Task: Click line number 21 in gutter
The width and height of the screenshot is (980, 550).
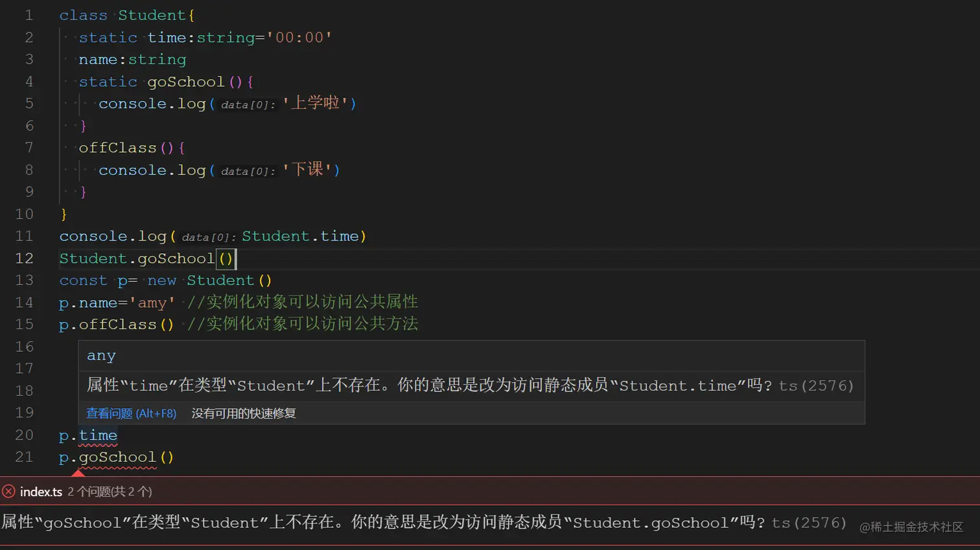Action: 24,457
